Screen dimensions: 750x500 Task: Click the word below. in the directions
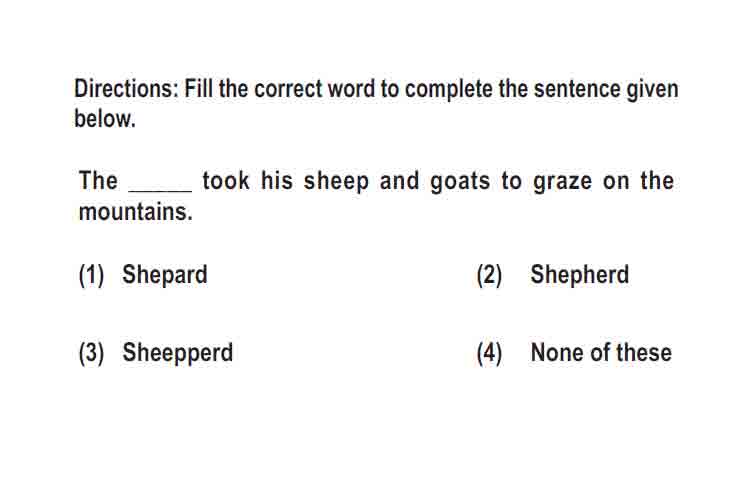pyautogui.click(x=105, y=119)
